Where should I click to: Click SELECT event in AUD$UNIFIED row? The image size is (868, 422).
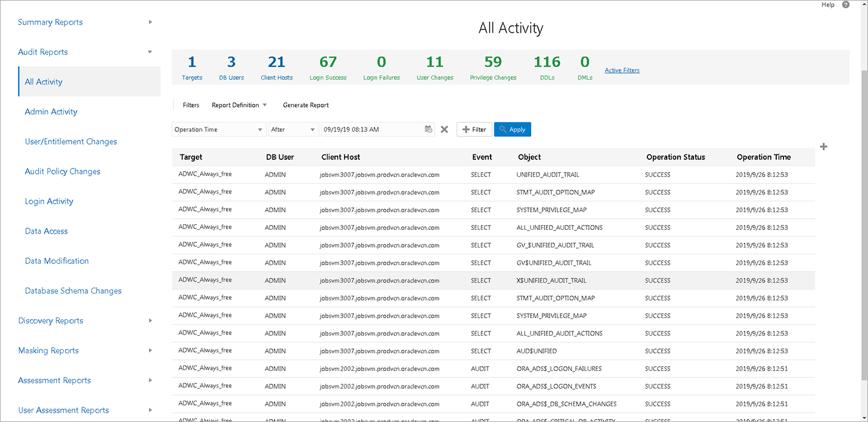point(481,351)
